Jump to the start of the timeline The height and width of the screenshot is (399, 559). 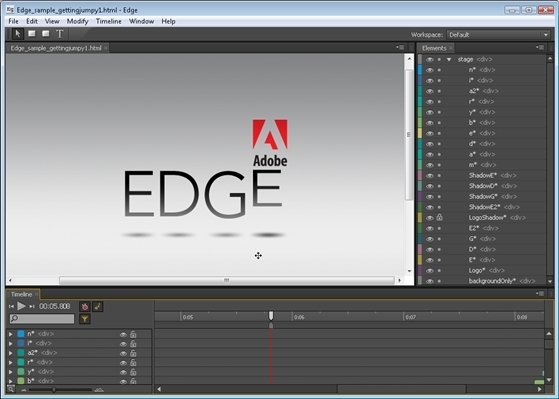tap(11, 306)
